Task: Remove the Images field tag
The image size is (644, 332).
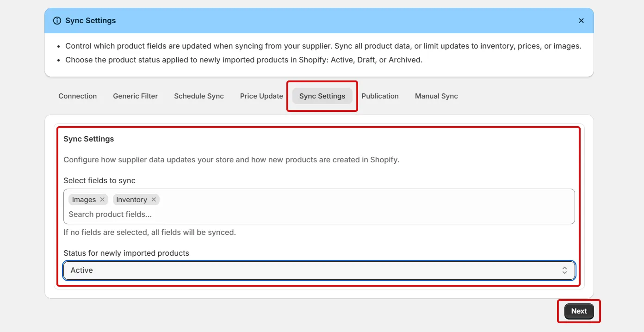Action: [x=102, y=200]
